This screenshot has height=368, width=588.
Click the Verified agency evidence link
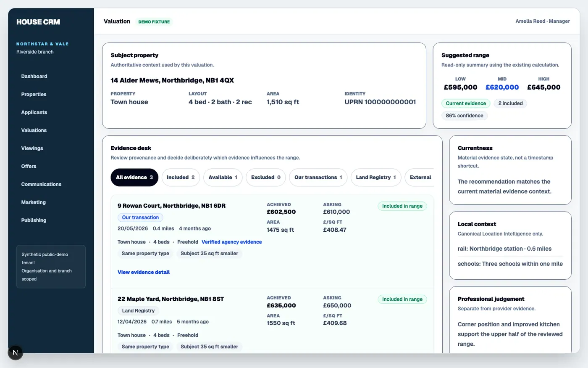click(232, 242)
